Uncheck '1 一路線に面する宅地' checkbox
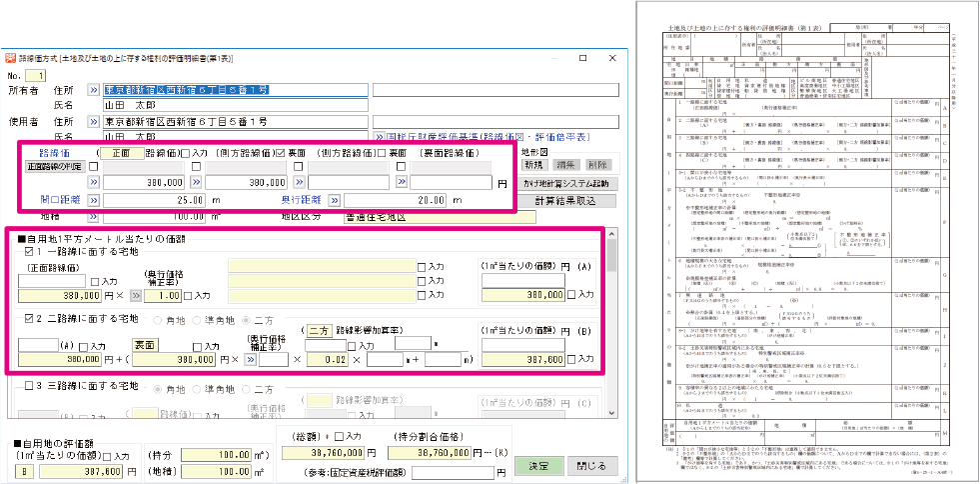 [28, 254]
